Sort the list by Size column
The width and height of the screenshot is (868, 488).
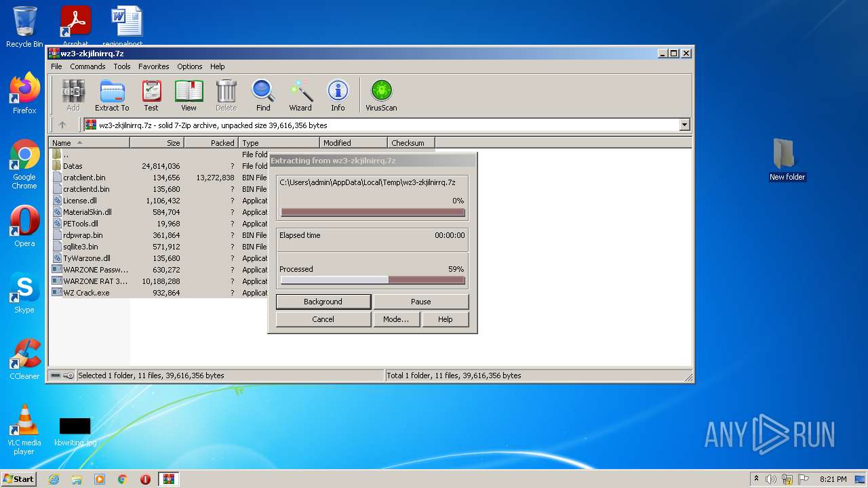point(157,143)
